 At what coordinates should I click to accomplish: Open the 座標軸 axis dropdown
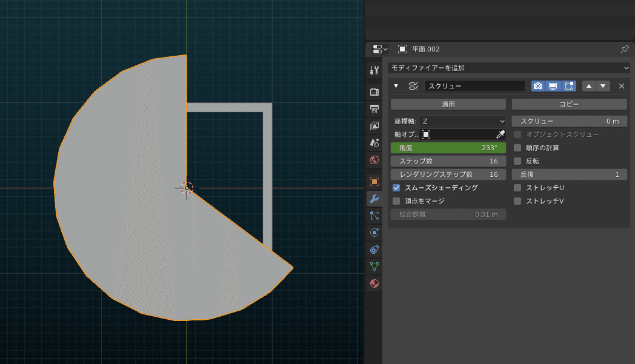coord(464,121)
